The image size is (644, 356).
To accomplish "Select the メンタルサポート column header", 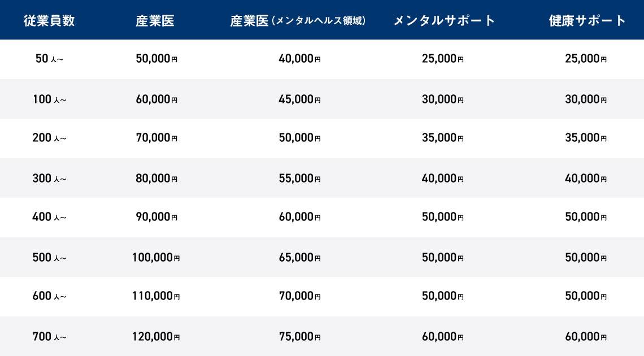I will click(444, 21).
